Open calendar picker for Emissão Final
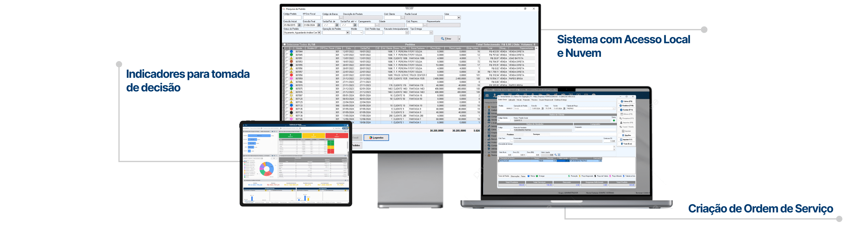This screenshot has width=868, height=226. point(319,25)
